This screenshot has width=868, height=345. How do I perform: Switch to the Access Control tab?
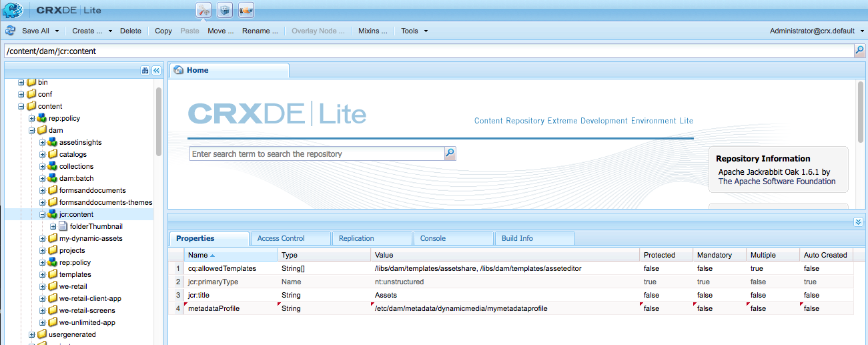(290, 238)
